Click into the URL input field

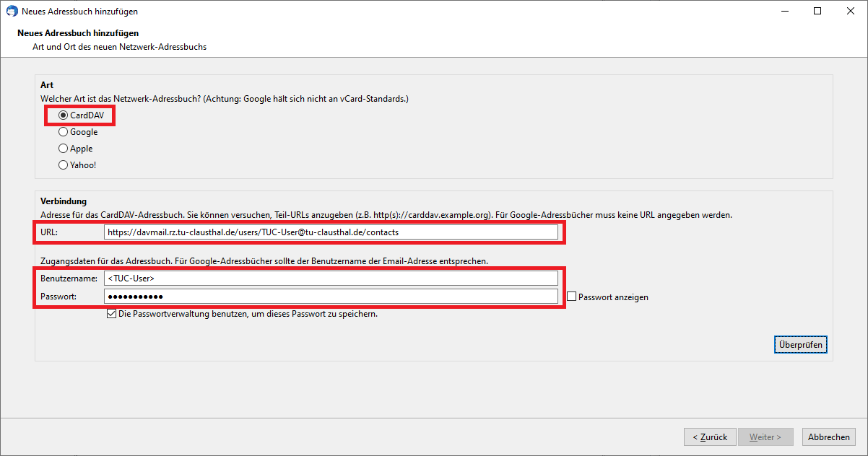[x=331, y=232]
